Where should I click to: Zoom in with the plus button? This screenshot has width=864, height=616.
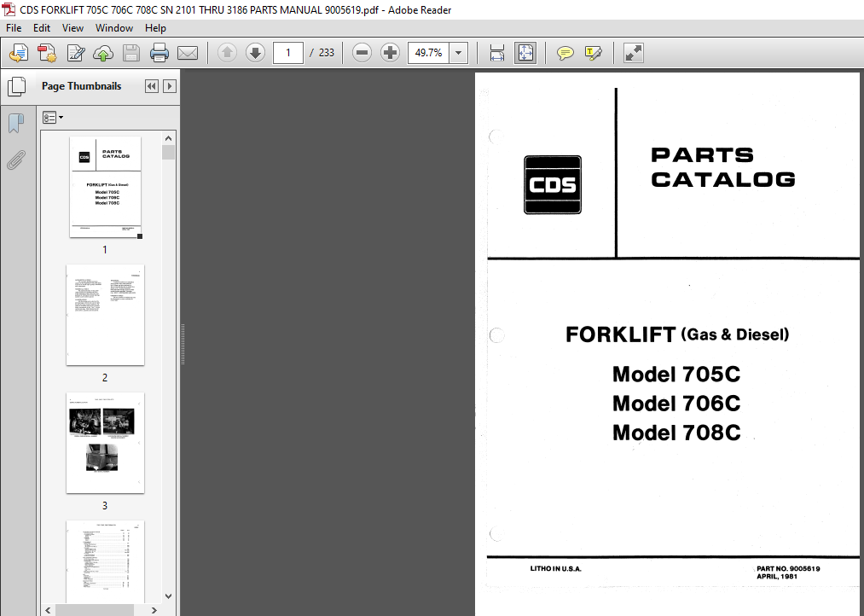[x=390, y=53]
